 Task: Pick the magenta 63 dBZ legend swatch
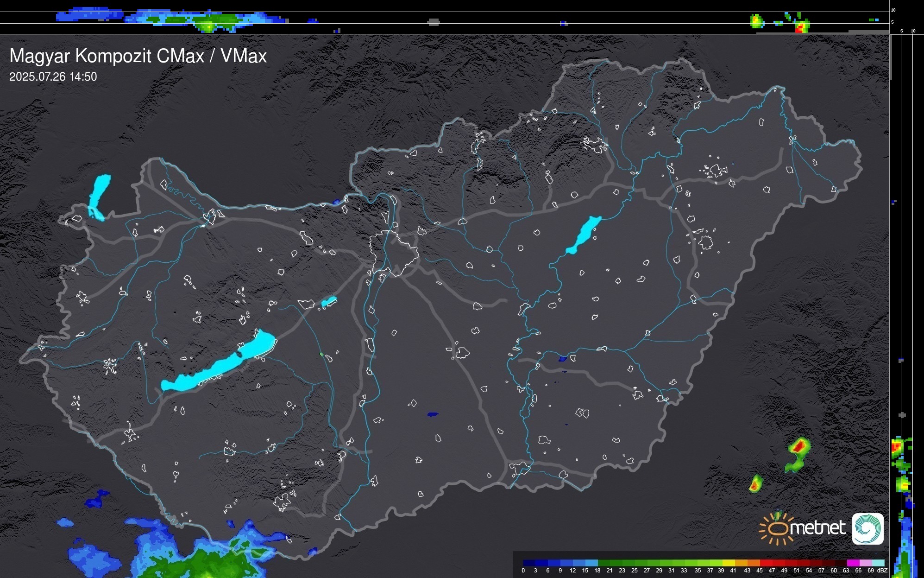pos(853,563)
